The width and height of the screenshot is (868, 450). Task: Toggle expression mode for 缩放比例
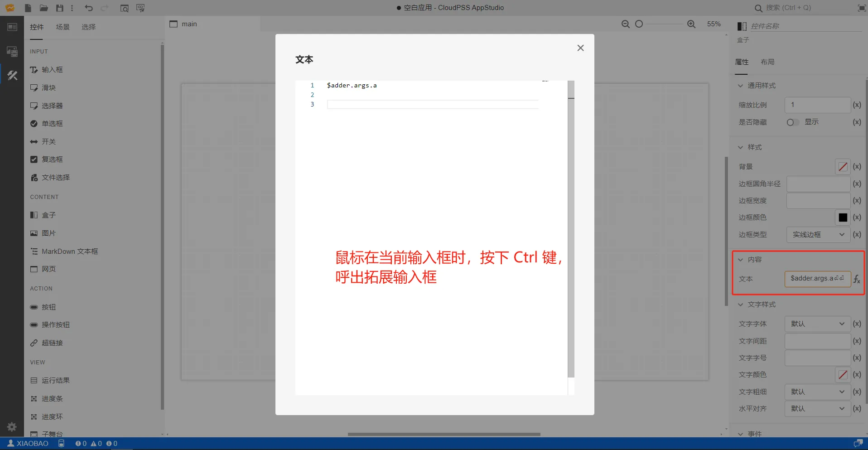[x=857, y=105]
